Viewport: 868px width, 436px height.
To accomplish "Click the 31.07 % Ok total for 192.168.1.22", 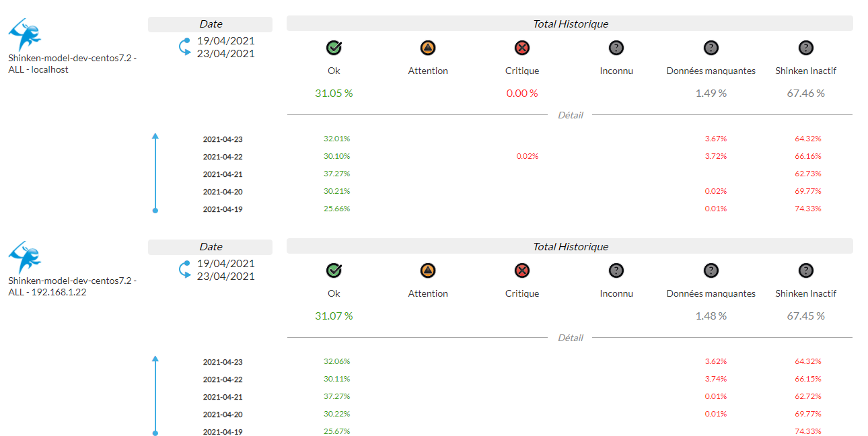I will (x=334, y=316).
